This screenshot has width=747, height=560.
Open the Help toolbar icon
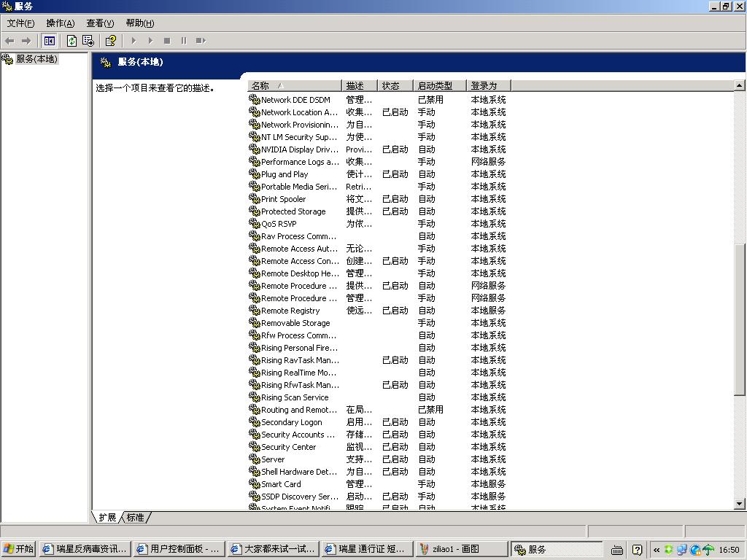[111, 41]
